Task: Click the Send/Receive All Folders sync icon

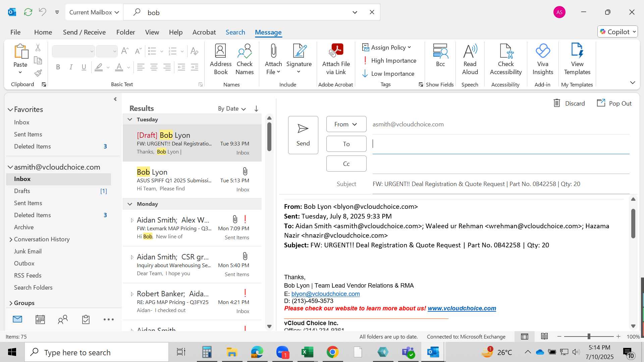Action: point(28,12)
